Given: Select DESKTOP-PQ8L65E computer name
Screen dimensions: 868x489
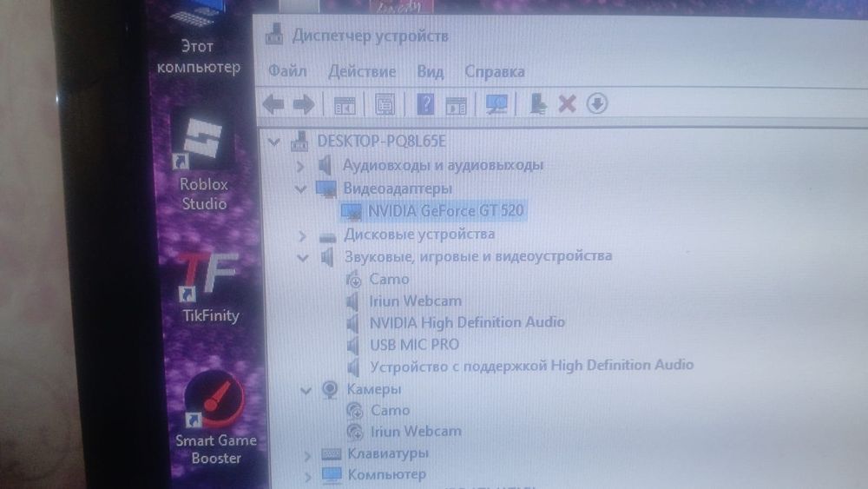Looking at the screenshot, I should pyautogui.click(x=381, y=142).
